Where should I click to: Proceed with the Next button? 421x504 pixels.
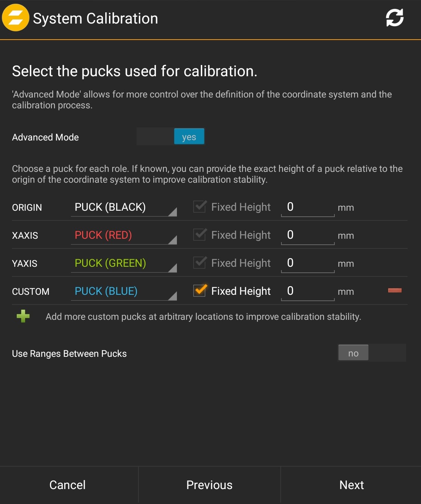351,485
